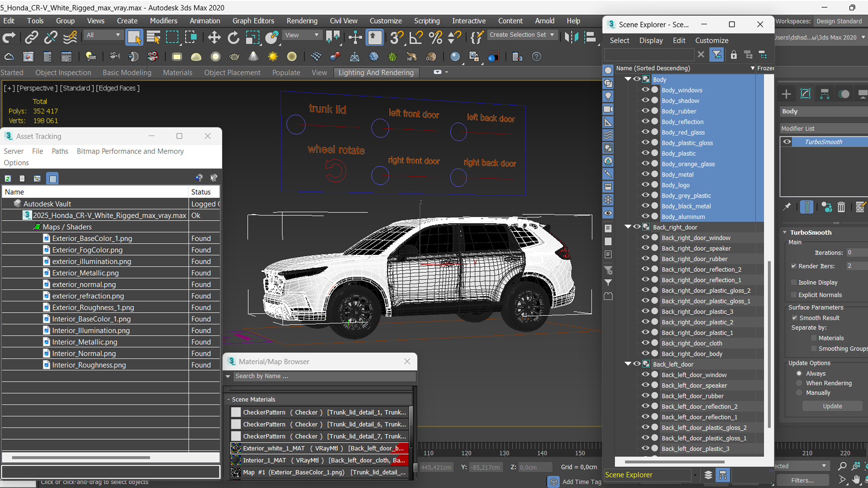
Task: Click the teapot primitive icon
Action: click(234, 56)
